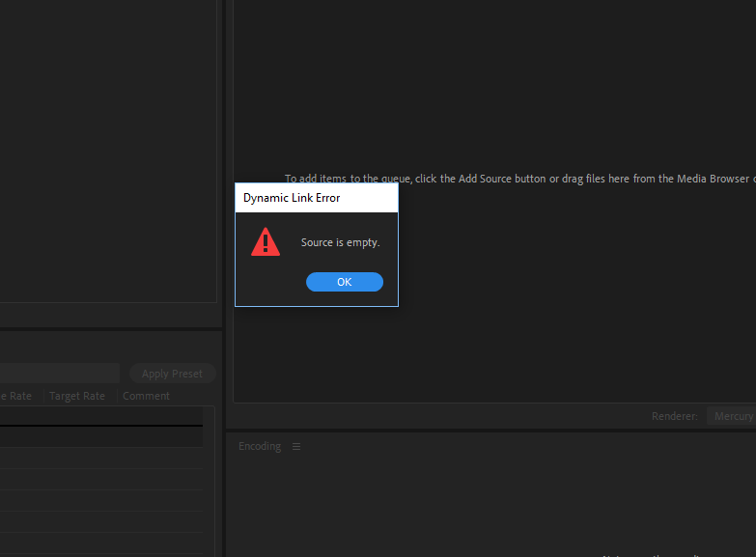Click the 'To add items to the queue' hint
Viewport: 756px width, 557px height.
point(519,179)
